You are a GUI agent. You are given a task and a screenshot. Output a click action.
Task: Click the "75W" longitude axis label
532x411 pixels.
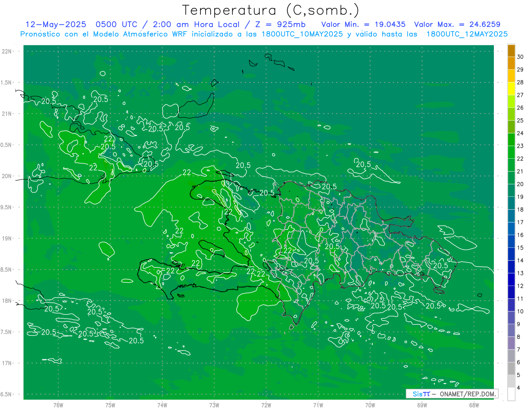(110, 405)
